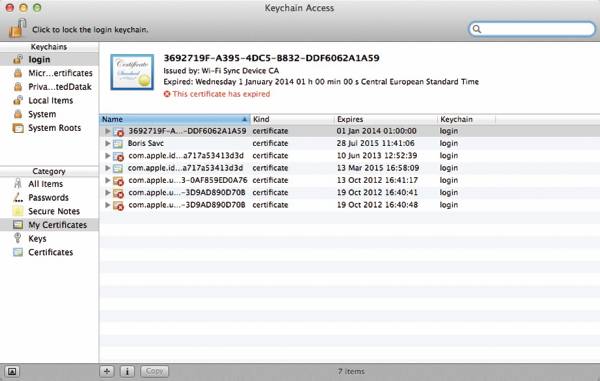Select 'Secure Notes' category label
This screenshot has width=600, height=381.
click(54, 211)
